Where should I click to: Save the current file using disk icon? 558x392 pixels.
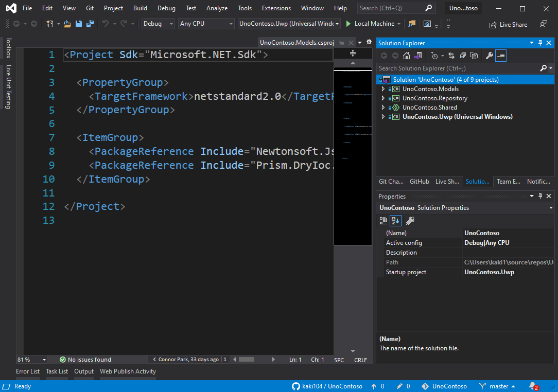pos(79,24)
